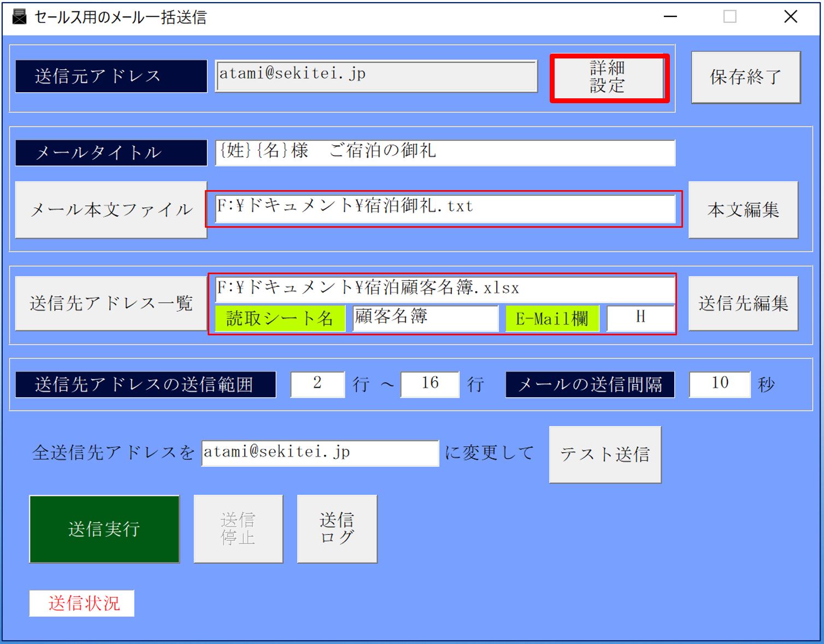Click the red 送信状況 (send status) label
Viewport: 824px width, 644px height.
pos(83,603)
